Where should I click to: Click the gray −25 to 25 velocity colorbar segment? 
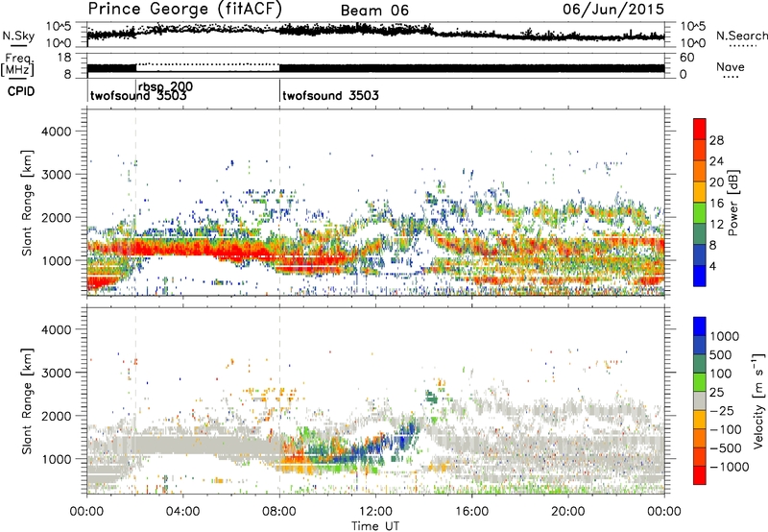[700, 401]
